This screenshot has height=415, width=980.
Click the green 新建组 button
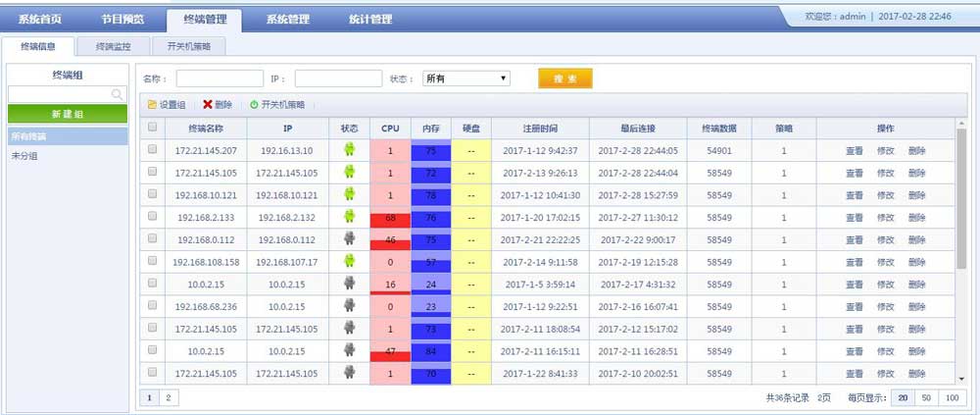[67, 114]
